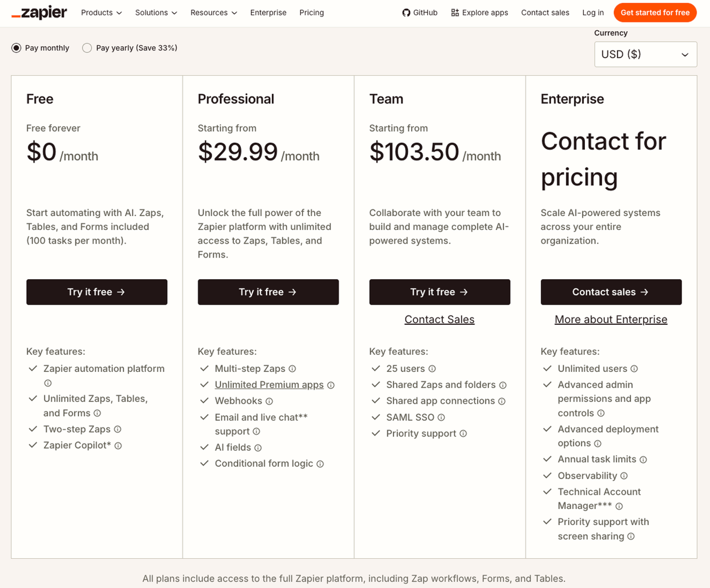Open info icon beside AI fields
The height and width of the screenshot is (588, 710).
(258, 448)
